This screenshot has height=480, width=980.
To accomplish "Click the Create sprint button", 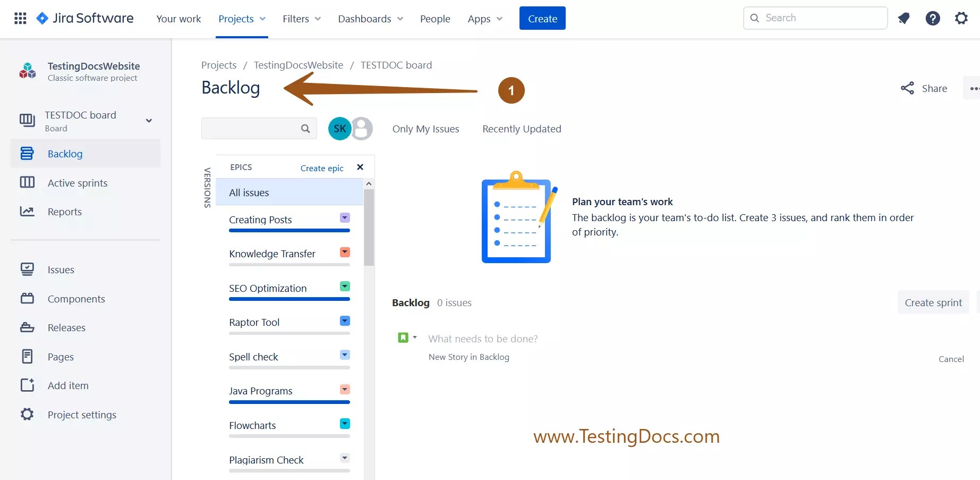I will [x=933, y=302].
